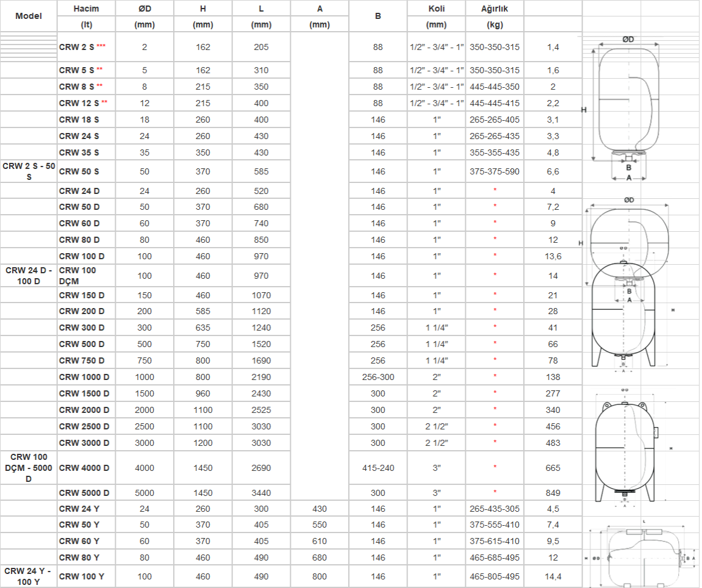Click model name "CRW 2000 D"

click(x=84, y=411)
